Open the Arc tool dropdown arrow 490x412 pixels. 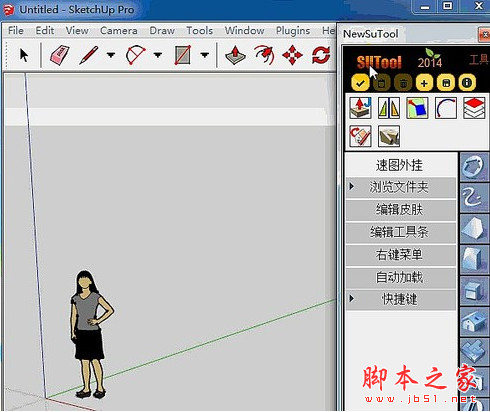[158, 55]
